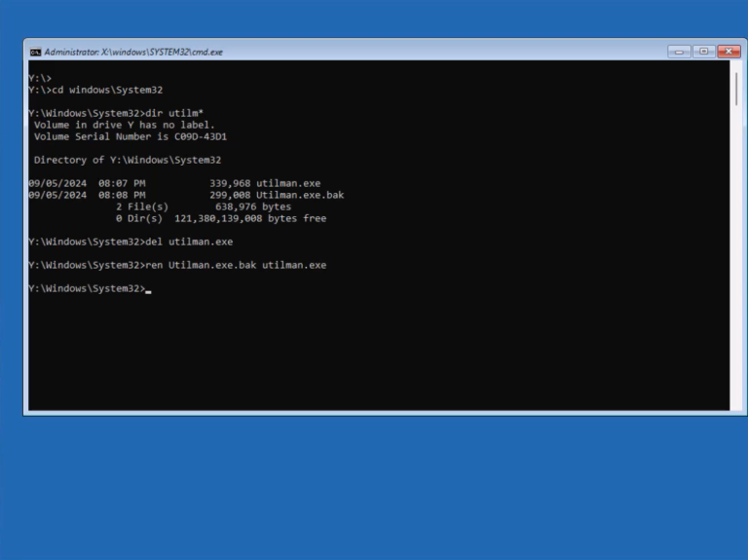This screenshot has height=560, width=748.
Task: Click the '121,380,139,008 bytes free' text
Action: pos(250,218)
